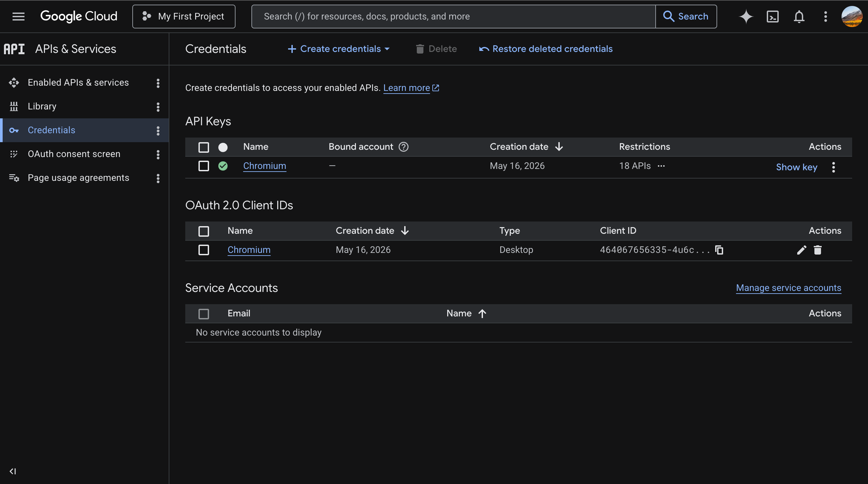
Task: Click the disabled Delete button
Action: tap(436, 49)
